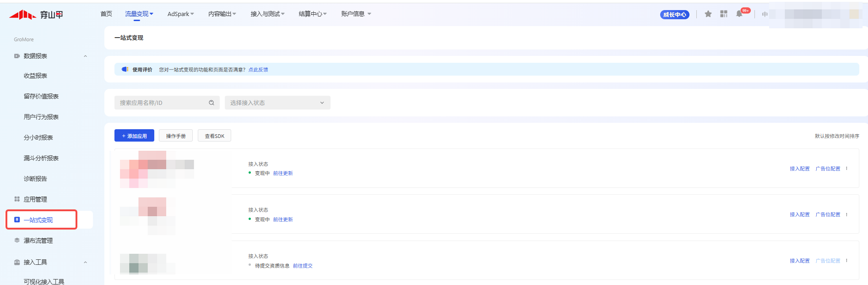
Task: Click the 成长中心 badge
Action: [674, 15]
